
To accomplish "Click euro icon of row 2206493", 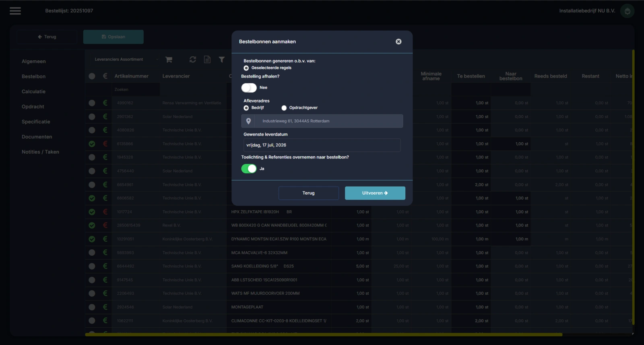I will (105, 293).
